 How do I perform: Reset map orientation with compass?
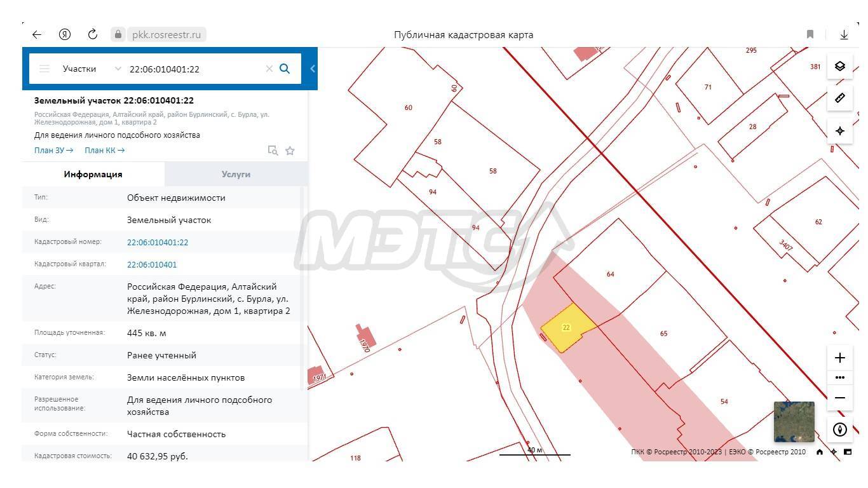(x=839, y=430)
